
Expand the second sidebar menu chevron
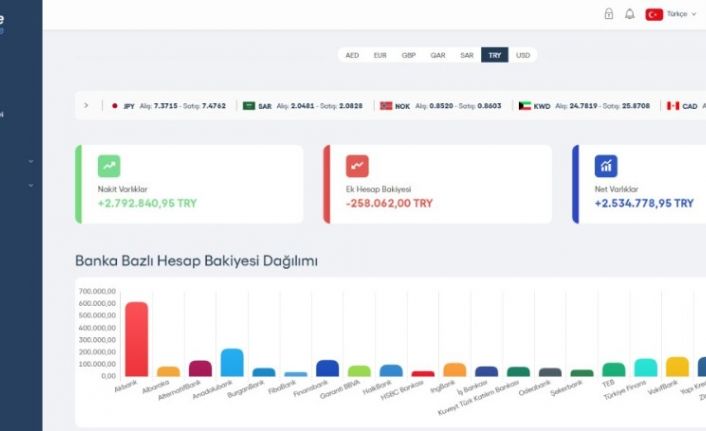point(31,185)
